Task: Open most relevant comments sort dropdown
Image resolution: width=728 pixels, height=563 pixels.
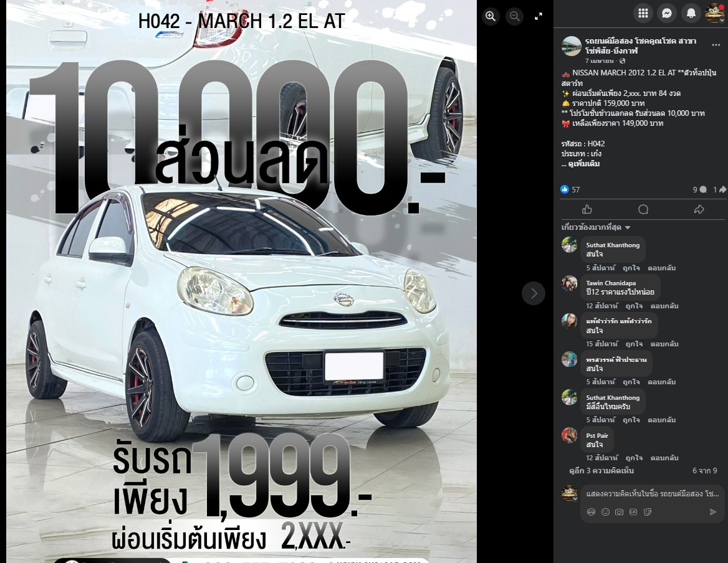Action: 596,227
